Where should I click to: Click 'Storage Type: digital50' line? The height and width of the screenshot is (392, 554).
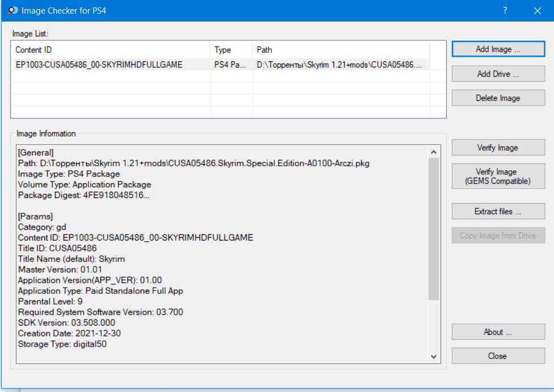click(x=62, y=344)
